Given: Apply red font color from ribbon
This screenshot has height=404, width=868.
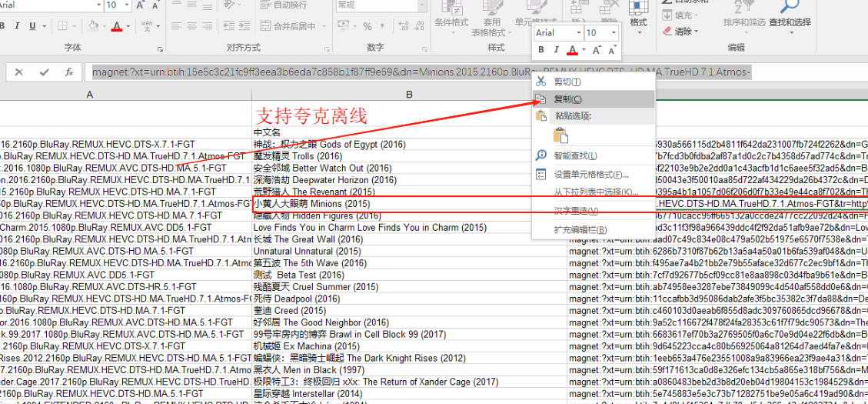Looking at the screenshot, I should pyautogui.click(x=116, y=26).
